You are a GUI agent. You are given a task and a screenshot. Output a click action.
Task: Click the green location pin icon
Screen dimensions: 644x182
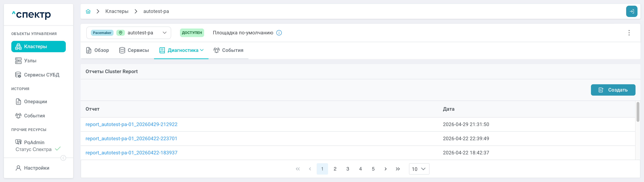[x=120, y=33]
